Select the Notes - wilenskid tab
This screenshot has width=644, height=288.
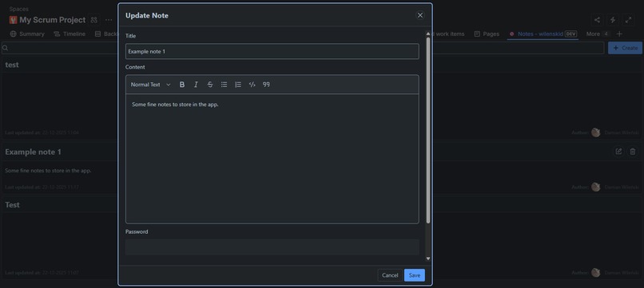(x=543, y=34)
